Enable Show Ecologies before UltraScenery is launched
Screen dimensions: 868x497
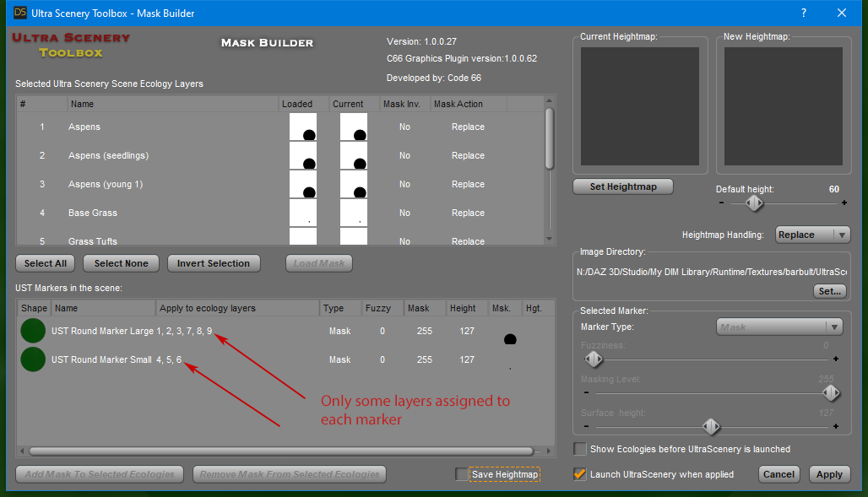[x=579, y=449]
